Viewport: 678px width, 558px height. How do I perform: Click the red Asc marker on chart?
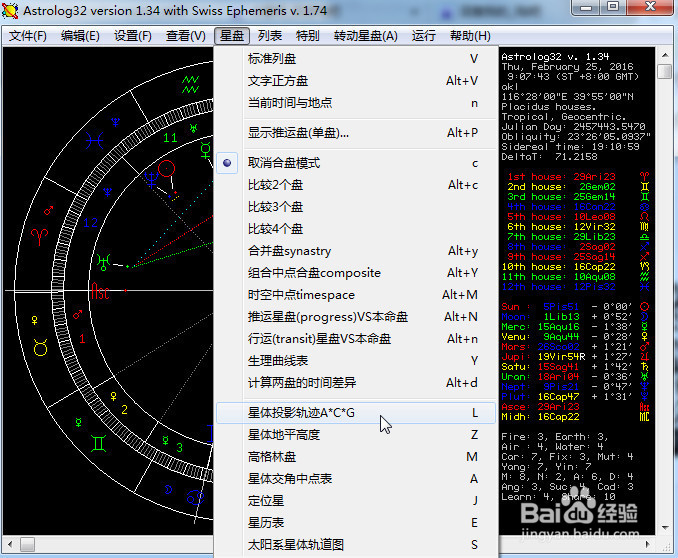point(99,291)
